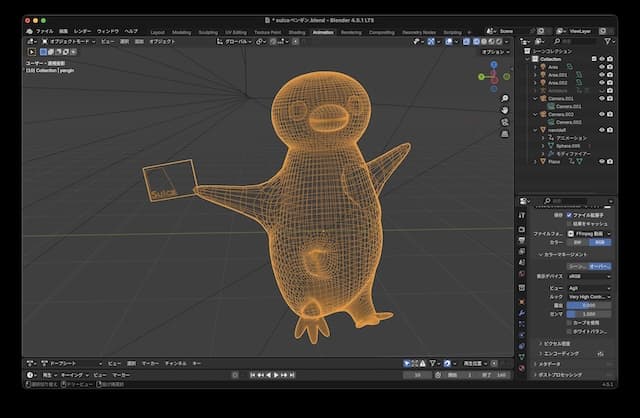Click the zoom magnifier icon in viewport

point(504,97)
